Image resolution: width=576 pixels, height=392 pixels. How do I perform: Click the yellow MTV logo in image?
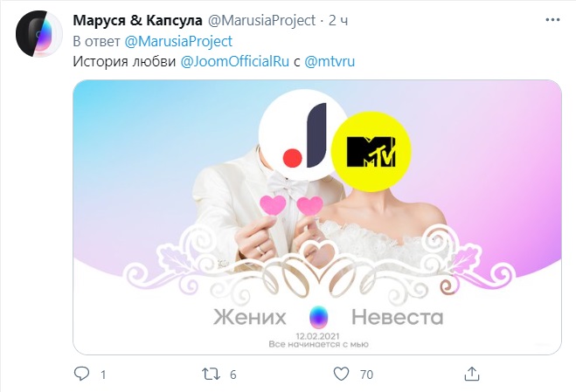point(371,152)
